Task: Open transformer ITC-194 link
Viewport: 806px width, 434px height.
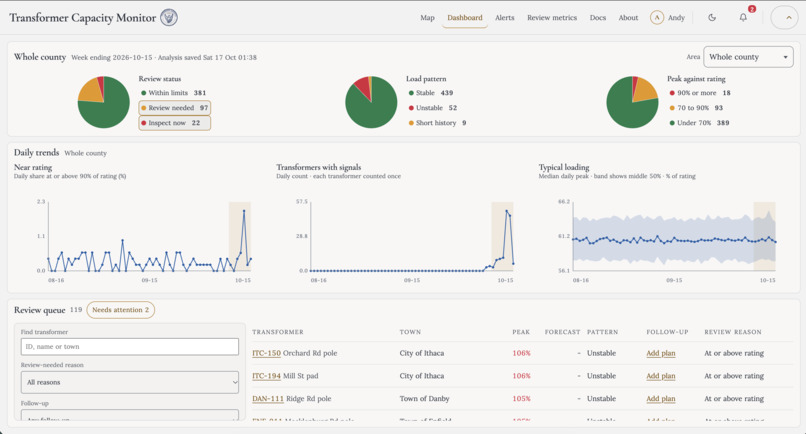Action: click(266, 376)
